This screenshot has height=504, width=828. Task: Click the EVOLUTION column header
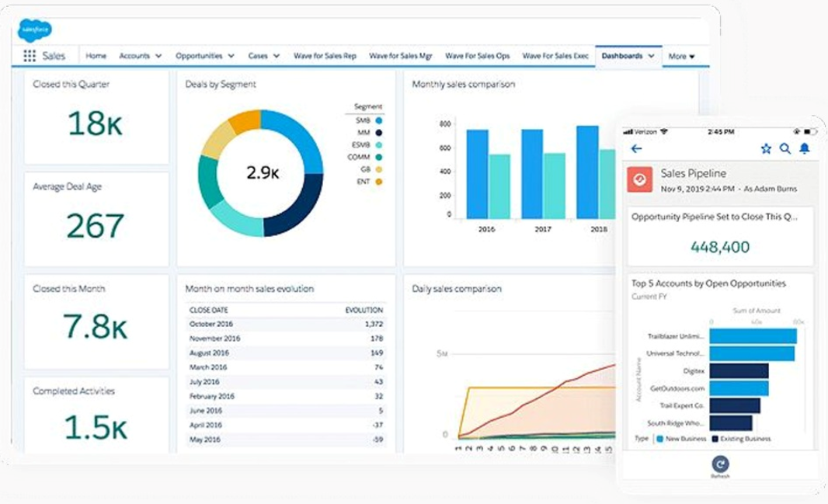pyautogui.click(x=364, y=310)
